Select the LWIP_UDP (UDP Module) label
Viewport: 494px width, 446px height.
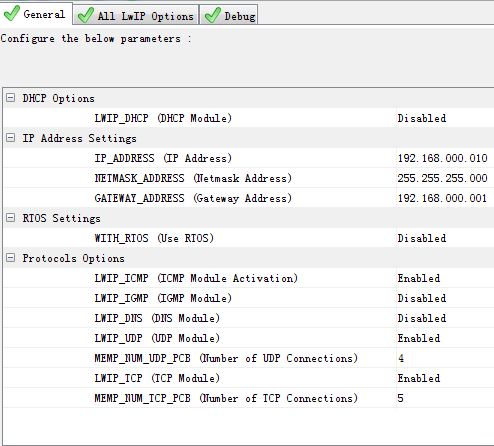(x=157, y=338)
